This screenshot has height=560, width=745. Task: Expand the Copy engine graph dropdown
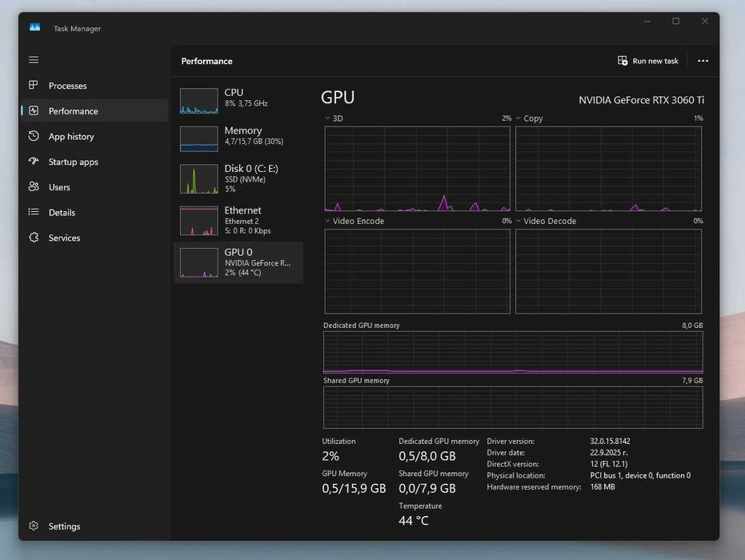pos(518,118)
